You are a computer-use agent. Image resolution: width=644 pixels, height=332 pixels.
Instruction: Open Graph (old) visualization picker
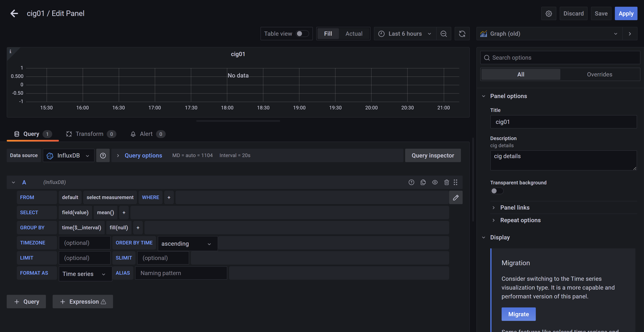549,34
